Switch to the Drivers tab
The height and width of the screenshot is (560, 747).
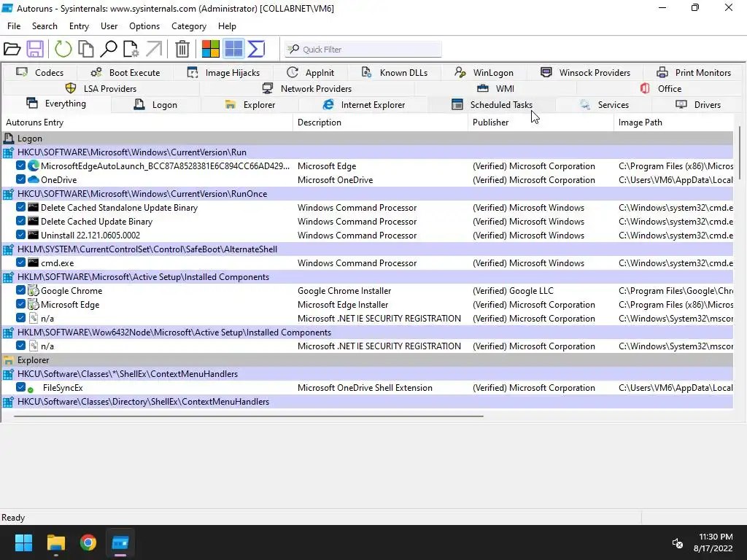(698, 105)
